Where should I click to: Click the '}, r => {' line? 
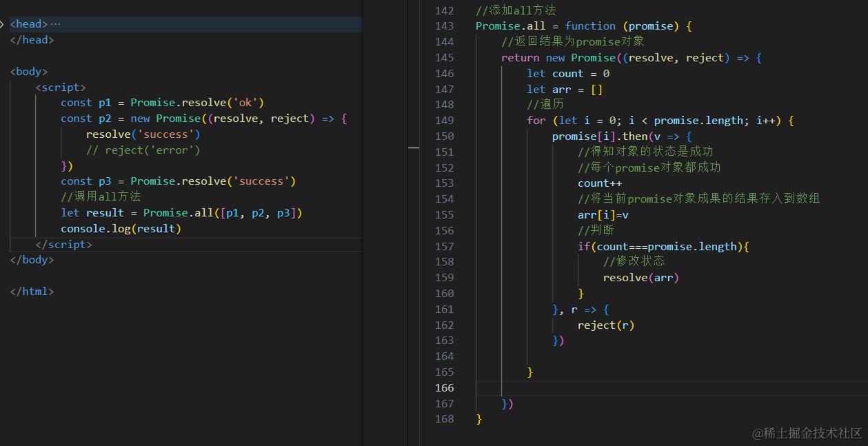tap(581, 310)
